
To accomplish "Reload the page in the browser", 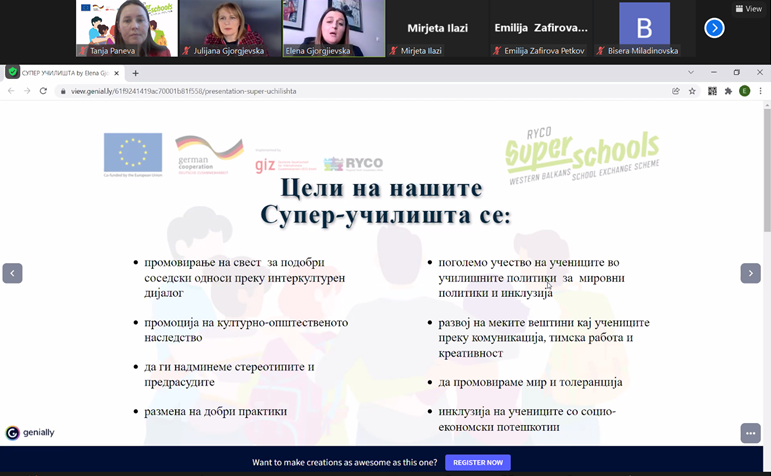I will coord(43,91).
